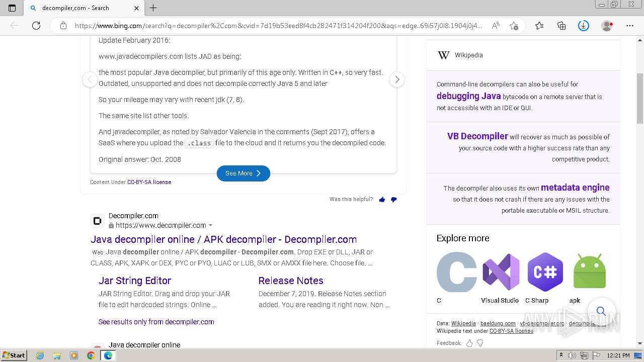Refresh the page
644x362 pixels.
click(x=36, y=26)
